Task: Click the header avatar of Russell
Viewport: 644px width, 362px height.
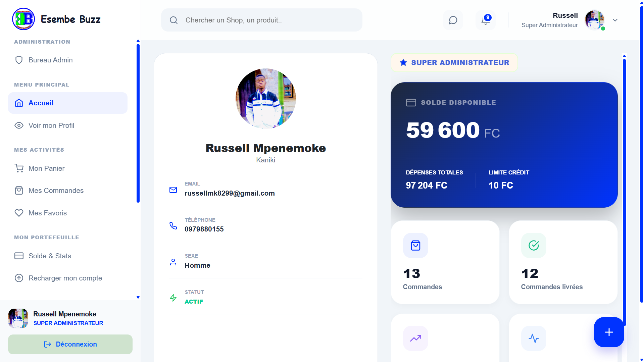Action: pyautogui.click(x=594, y=20)
